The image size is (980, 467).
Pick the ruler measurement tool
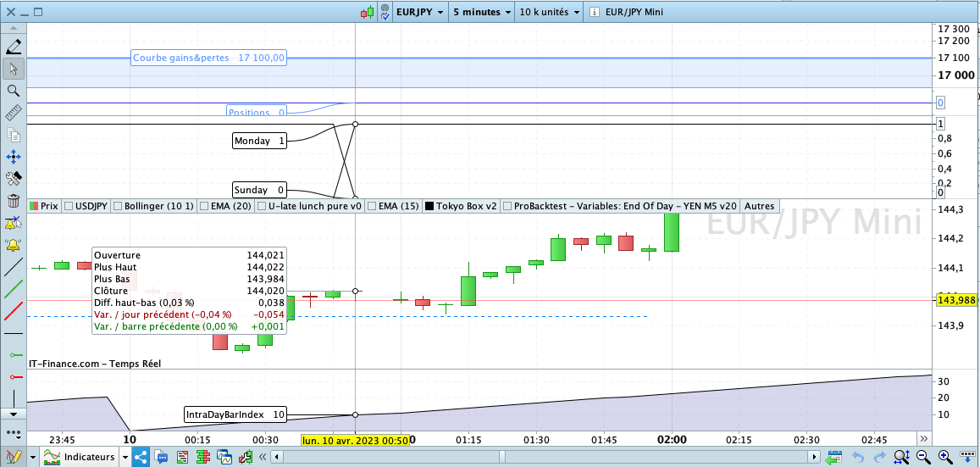click(x=13, y=113)
